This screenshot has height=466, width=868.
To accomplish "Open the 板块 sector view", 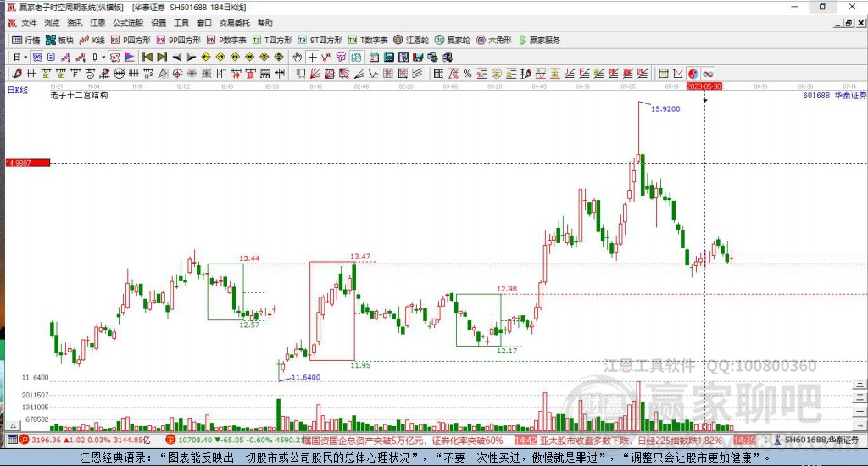I will 59,40.
